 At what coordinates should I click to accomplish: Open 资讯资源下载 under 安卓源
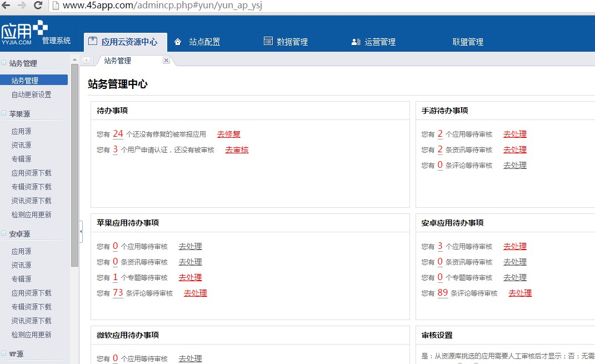pyautogui.click(x=31, y=321)
